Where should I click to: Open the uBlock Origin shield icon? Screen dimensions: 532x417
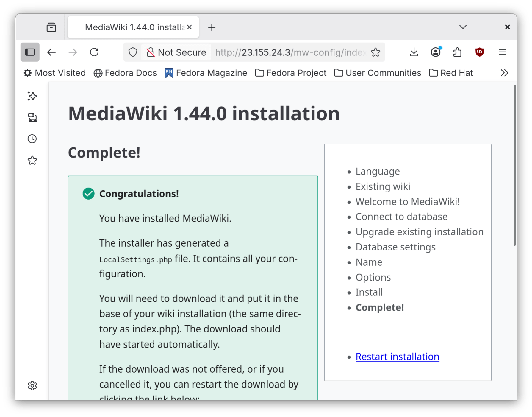480,52
